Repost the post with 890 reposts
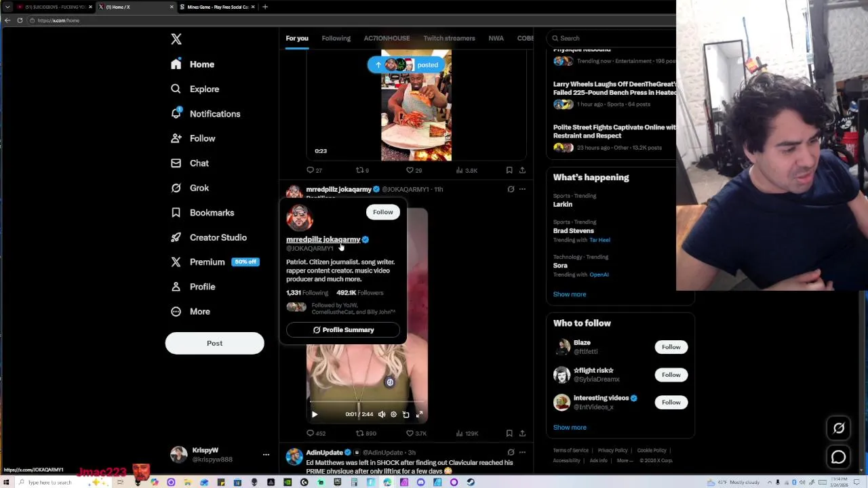Screen dimensions: 868x488 pyautogui.click(x=366, y=433)
